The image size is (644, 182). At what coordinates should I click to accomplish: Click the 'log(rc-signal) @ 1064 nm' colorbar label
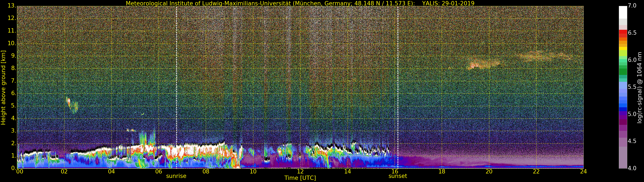pos(640,88)
